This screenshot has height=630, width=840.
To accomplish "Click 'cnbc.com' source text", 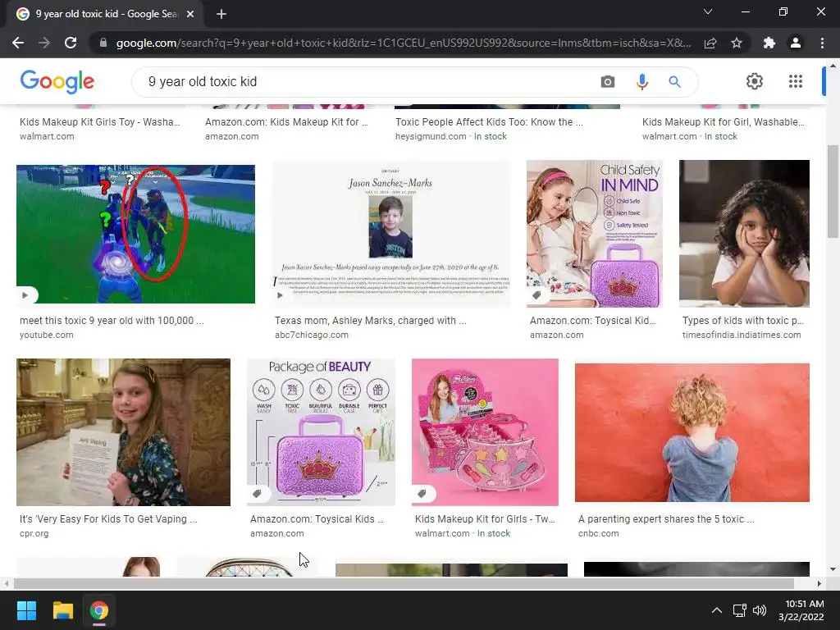I will 598,533.
